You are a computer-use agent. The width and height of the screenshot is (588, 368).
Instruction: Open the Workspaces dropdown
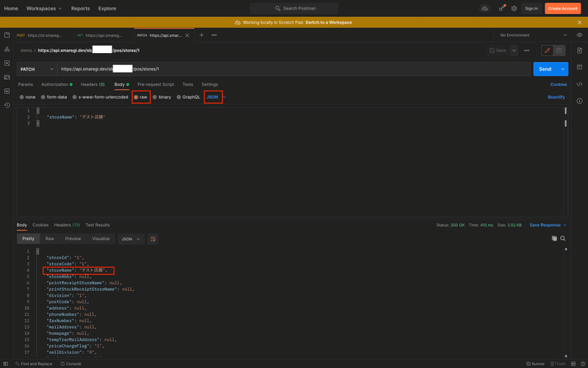click(x=44, y=8)
